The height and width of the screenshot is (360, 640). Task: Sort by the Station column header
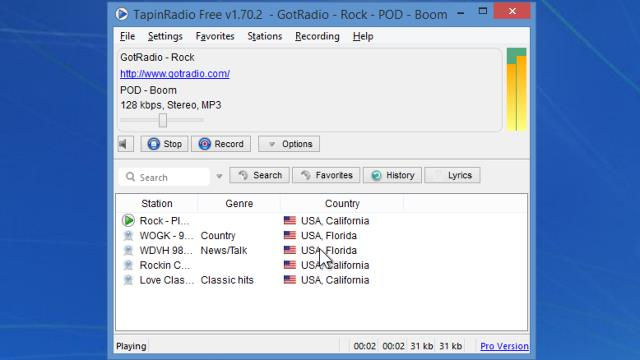[x=157, y=203]
